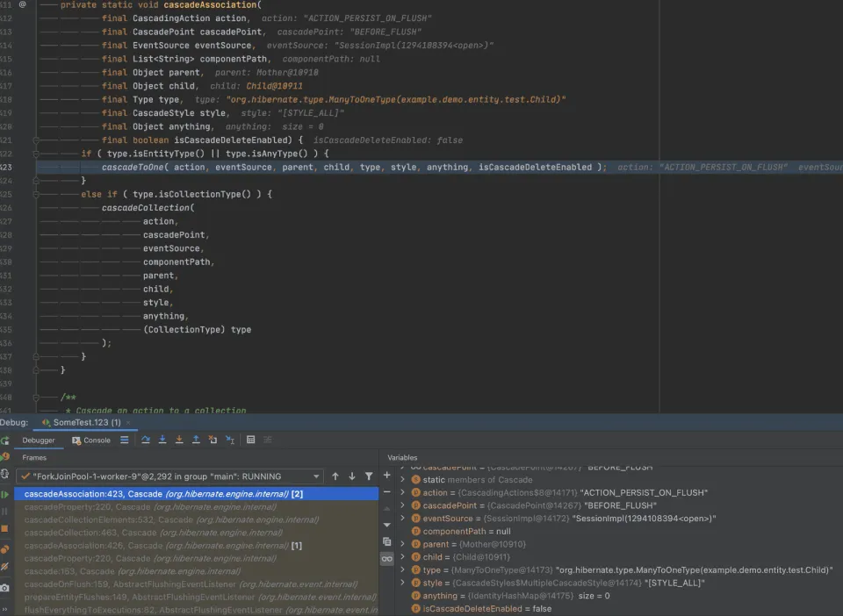This screenshot has height=616, width=843.
Task: Click the Step Over debugger icon
Action: (x=145, y=440)
